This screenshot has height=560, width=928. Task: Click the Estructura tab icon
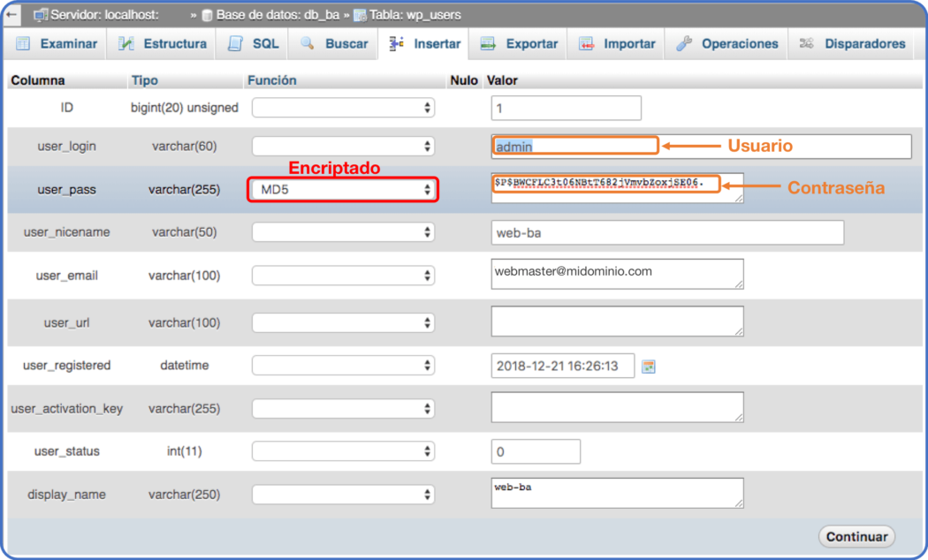click(126, 43)
